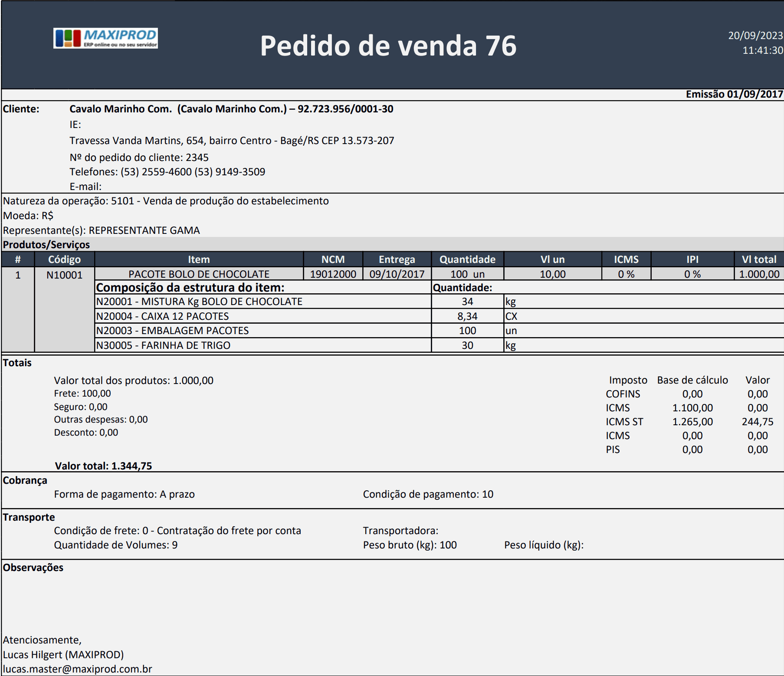The height and width of the screenshot is (676, 784).
Task: Click the Entrega column header
Action: pyautogui.click(x=397, y=259)
